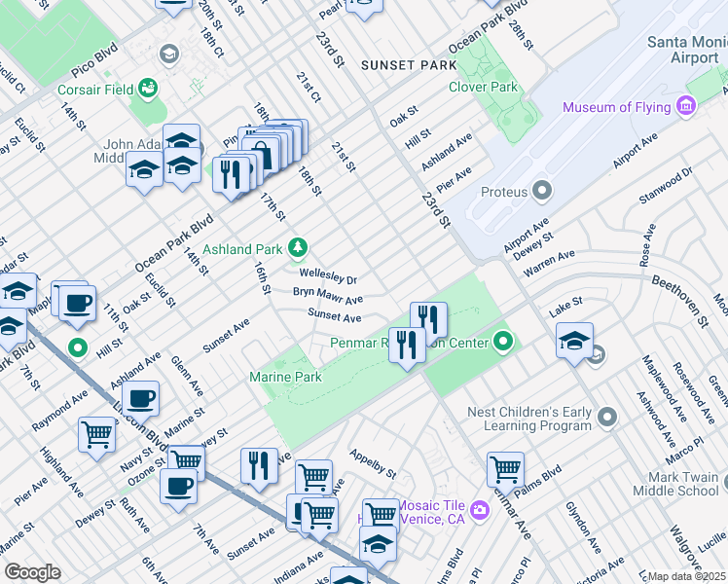Click the Ashland Park tree marker

click(298, 248)
